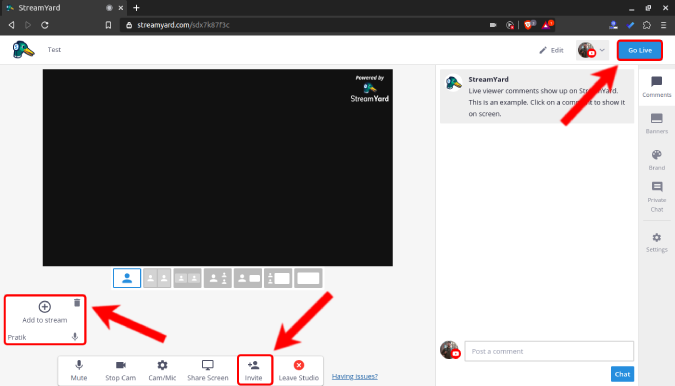Select the two-person spotlight layout
The width and height of the screenshot is (675, 386).
(x=218, y=278)
